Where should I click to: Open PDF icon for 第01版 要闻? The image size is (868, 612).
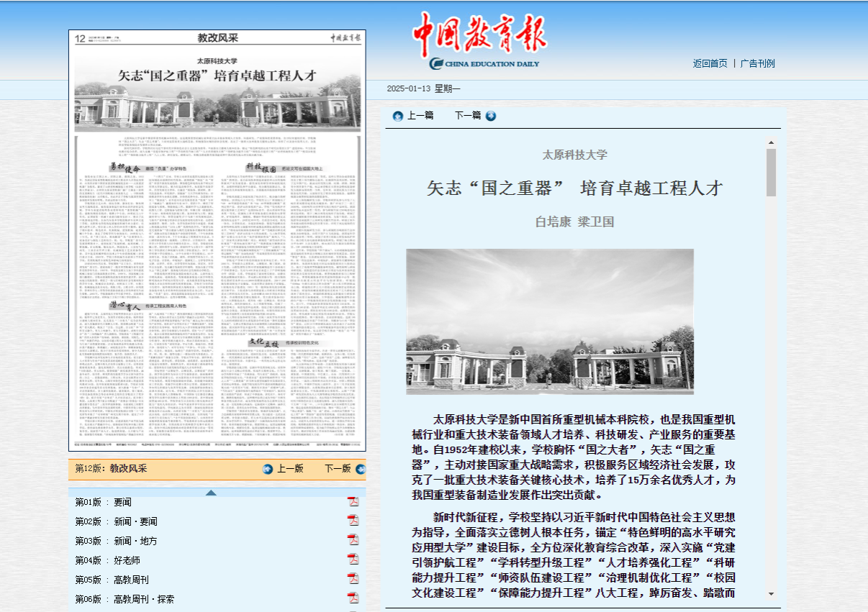tap(353, 501)
